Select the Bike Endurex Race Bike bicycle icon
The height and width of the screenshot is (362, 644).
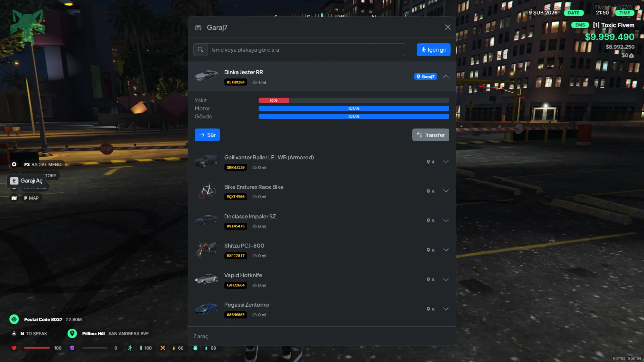click(x=206, y=191)
